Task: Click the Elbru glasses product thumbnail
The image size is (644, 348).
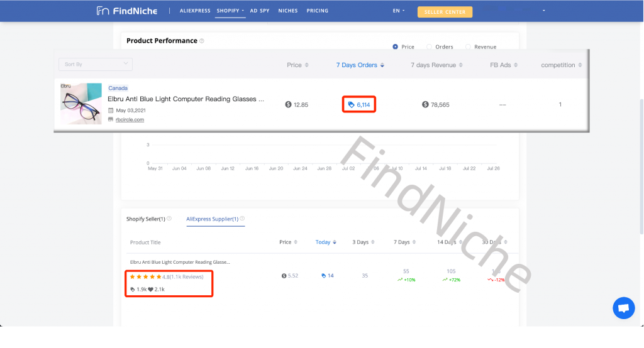Action: pos(81,104)
